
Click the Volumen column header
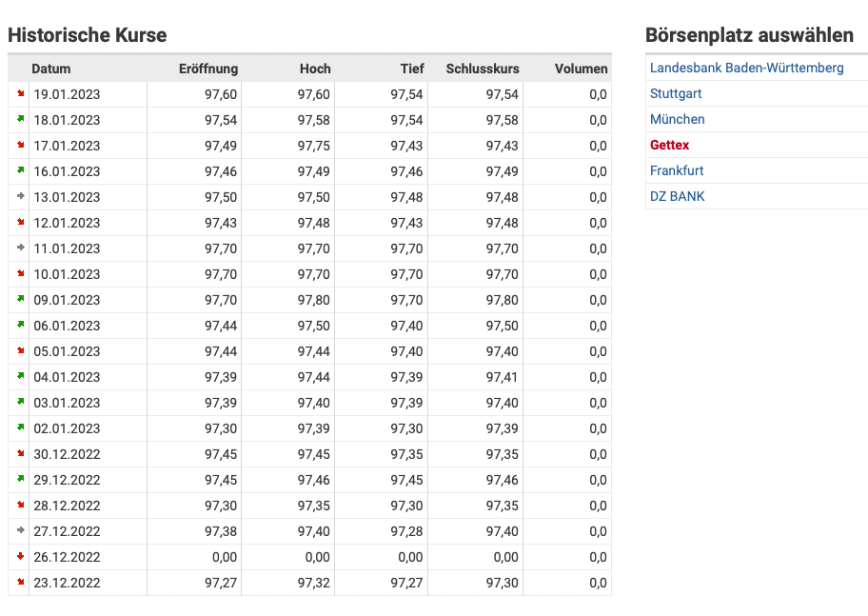tap(581, 69)
